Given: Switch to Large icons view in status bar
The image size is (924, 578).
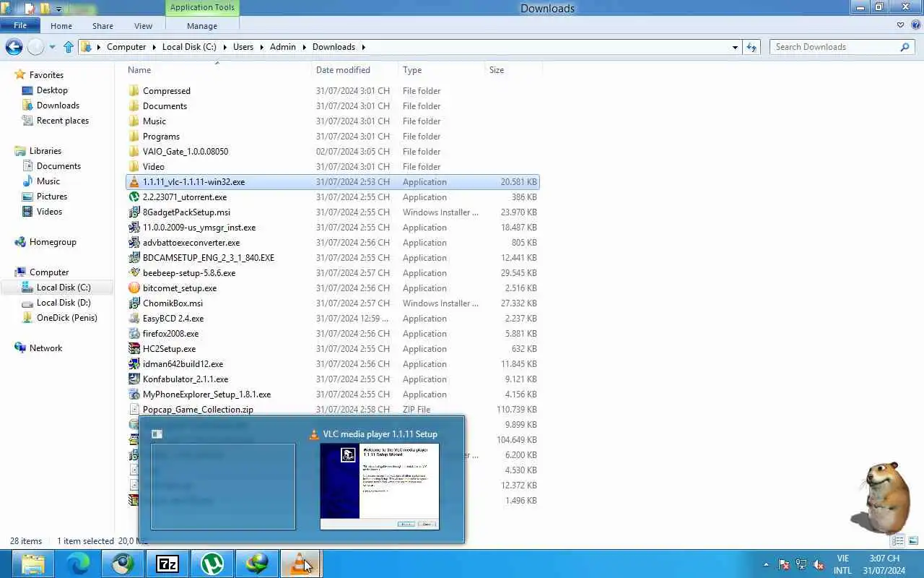Looking at the screenshot, I should tap(912, 540).
